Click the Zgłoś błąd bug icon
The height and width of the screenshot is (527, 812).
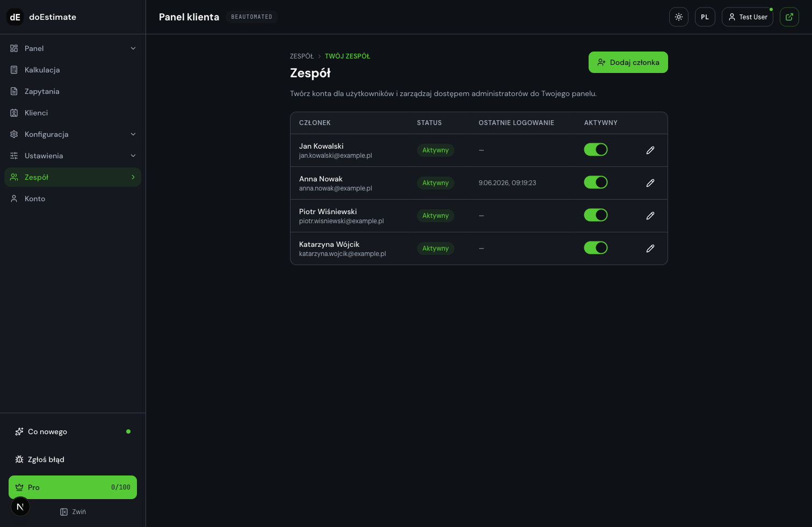tap(19, 459)
